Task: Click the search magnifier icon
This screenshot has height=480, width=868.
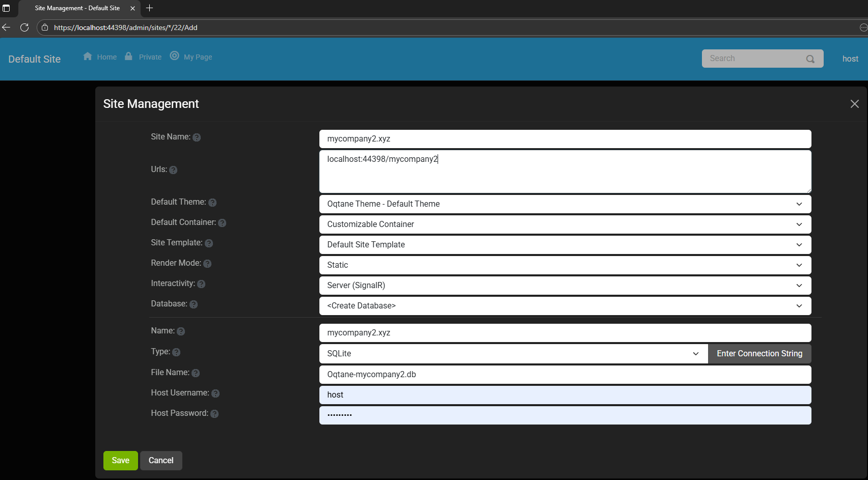Action: click(x=810, y=59)
